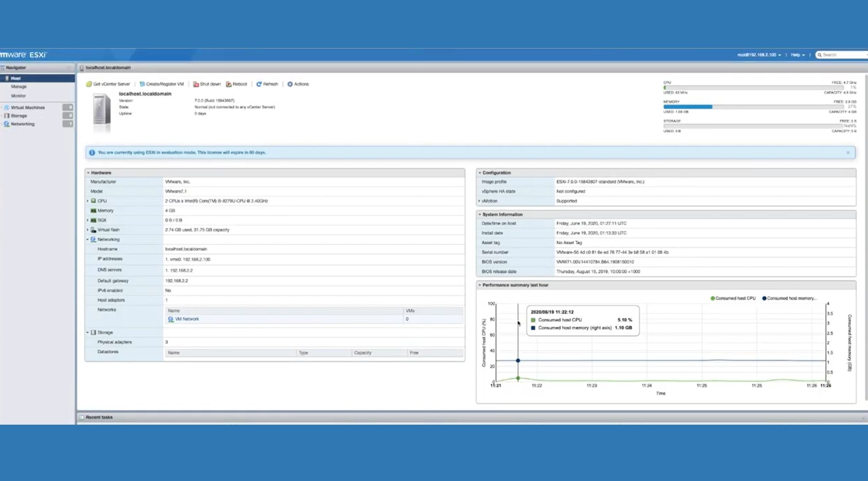Click the Storage icon in Navigator
Viewport: 868px width, 481px height.
click(6, 116)
